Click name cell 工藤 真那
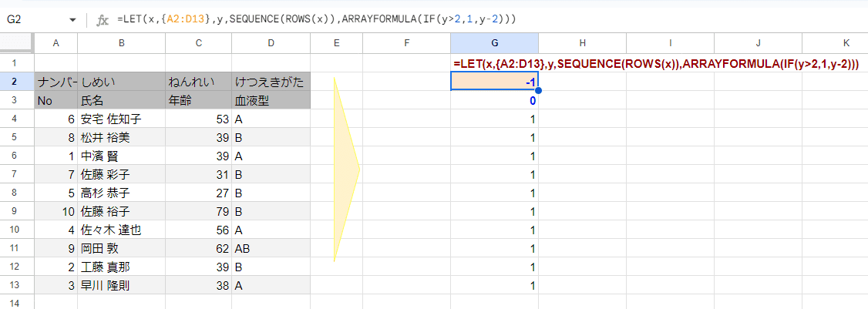 (x=121, y=267)
